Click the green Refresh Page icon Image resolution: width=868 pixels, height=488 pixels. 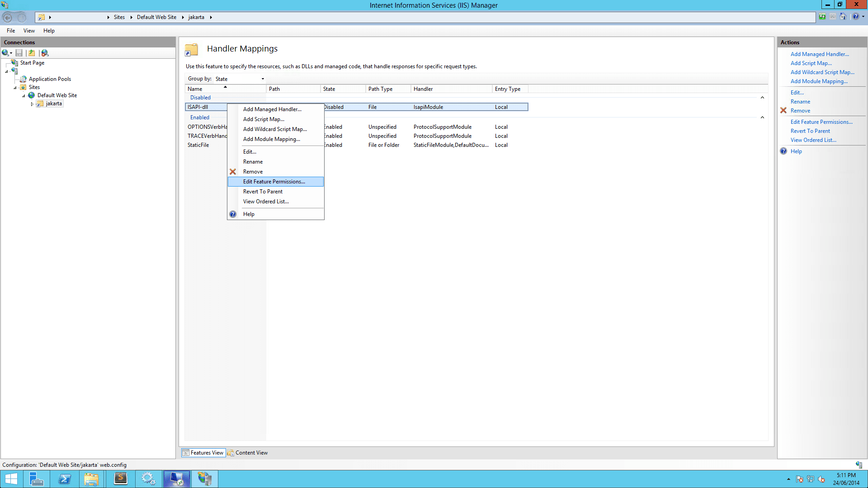822,17
